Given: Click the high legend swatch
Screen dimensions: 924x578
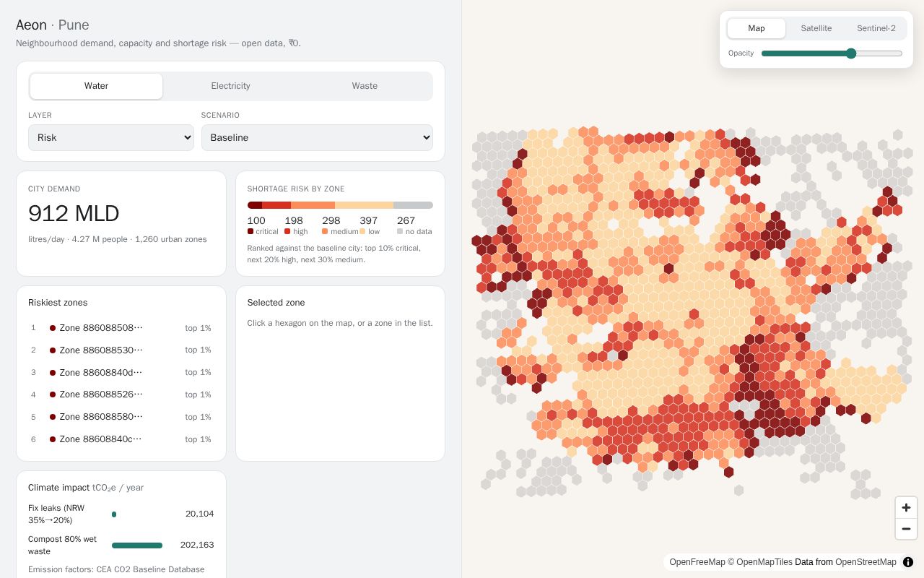Looking at the screenshot, I should (x=287, y=231).
